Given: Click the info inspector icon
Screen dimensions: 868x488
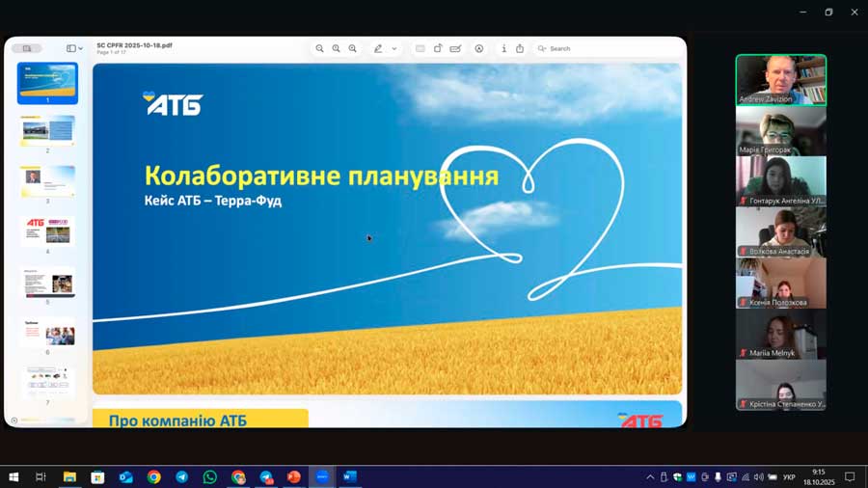Looking at the screenshot, I should (503, 48).
